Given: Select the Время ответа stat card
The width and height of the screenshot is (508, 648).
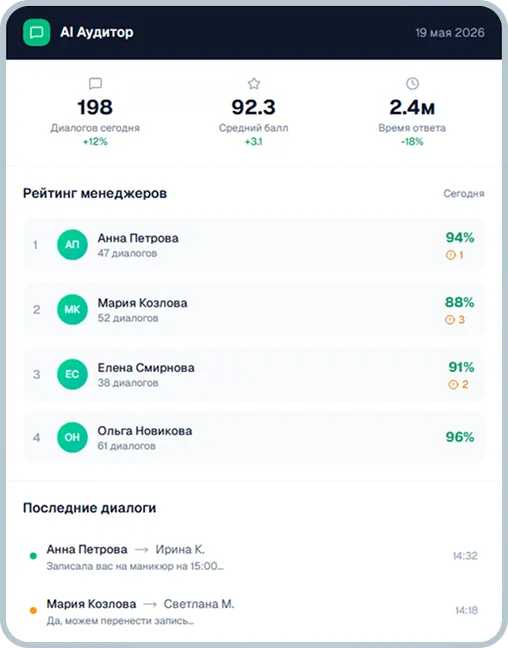Looking at the screenshot, I should 412,112.
